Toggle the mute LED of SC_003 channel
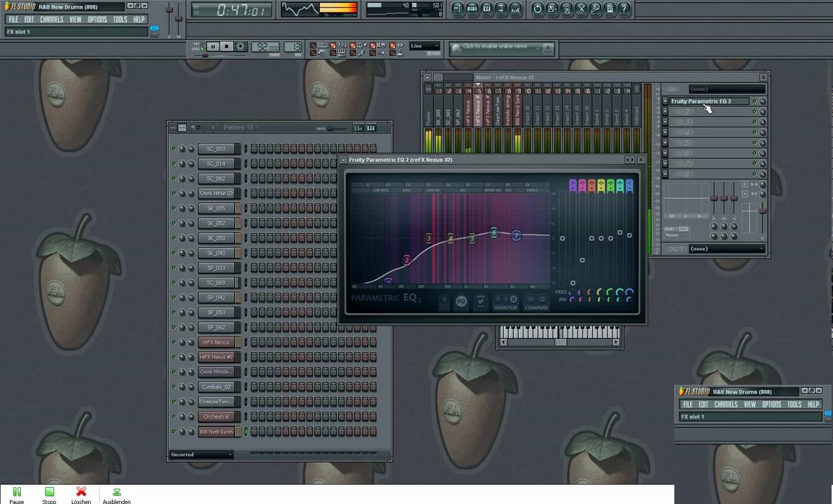 174,149
